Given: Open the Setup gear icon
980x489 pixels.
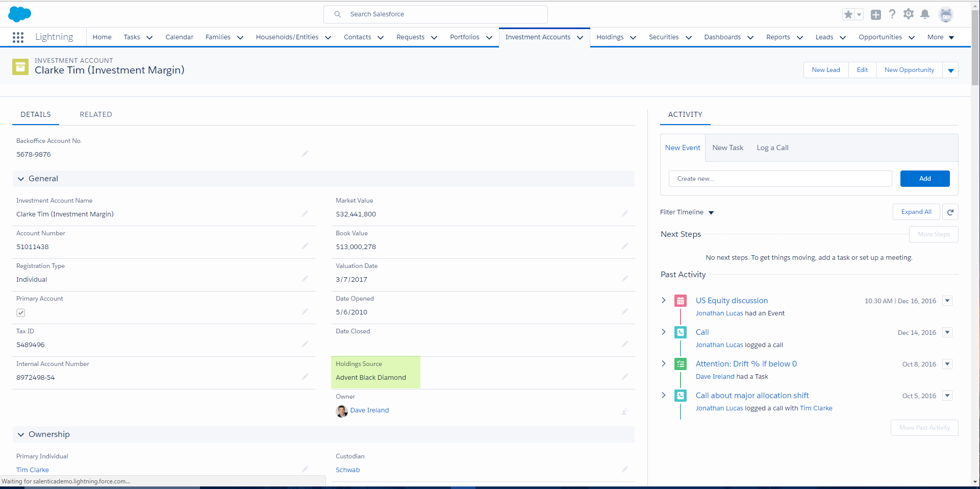Looking at the screenshot, I should coord(909,14).
